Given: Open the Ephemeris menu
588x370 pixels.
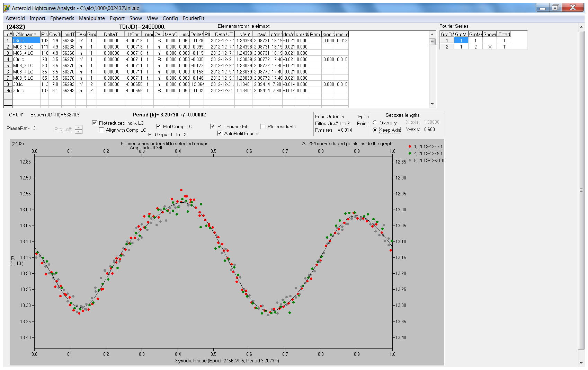Looking at the screenshot, I should pyautogui.click(x=62, y=18).
